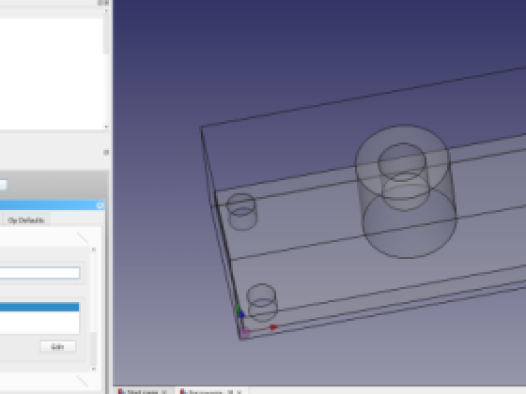Click the upper panel scrollbar down arrow
The width and height of the screenshot is (526, 394).
tap(106, 127)
